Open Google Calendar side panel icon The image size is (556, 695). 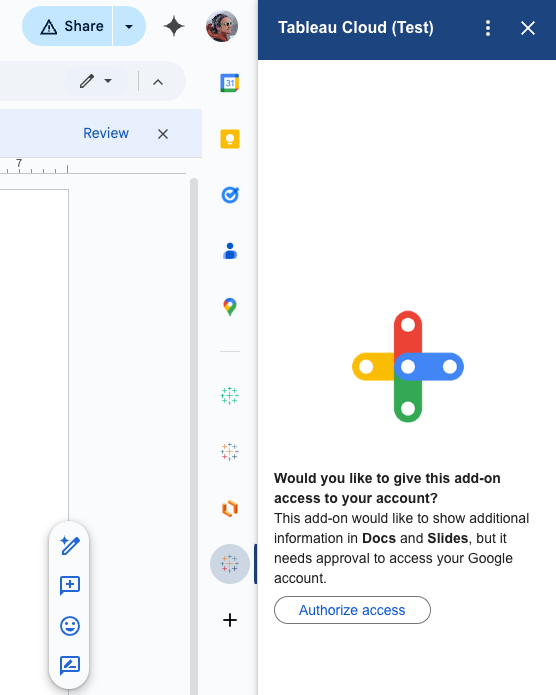point(230,83)
